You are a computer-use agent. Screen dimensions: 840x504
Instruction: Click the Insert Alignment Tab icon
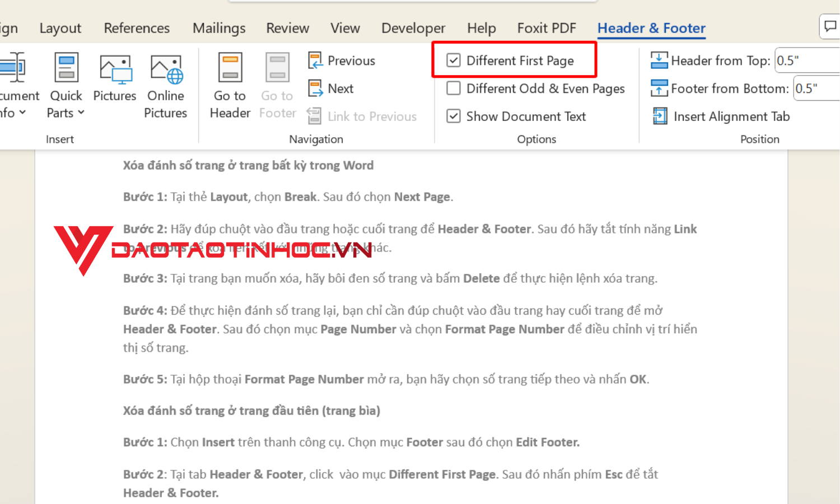(x=660, y=116)
